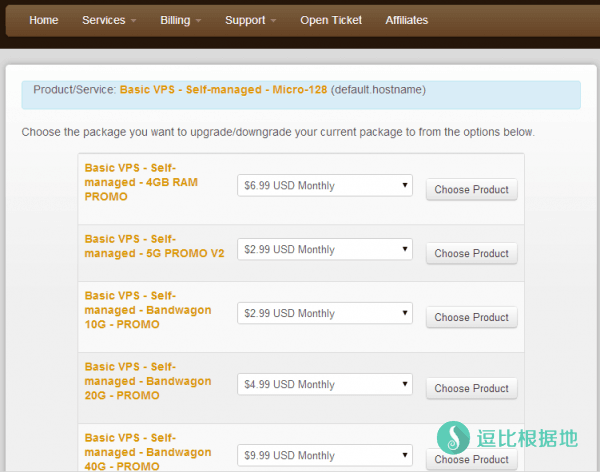Go to the Affiliates page
The width and height of the screenshot is (600, 472).
(x=406, y=20)
